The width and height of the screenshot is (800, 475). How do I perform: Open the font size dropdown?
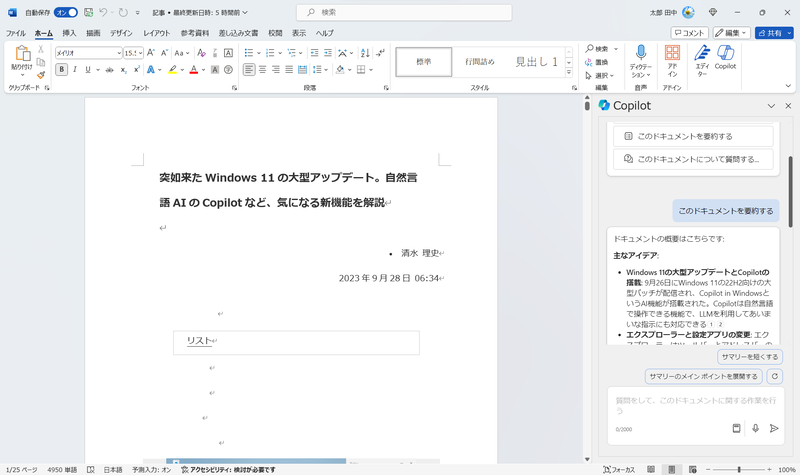[140, 53]
